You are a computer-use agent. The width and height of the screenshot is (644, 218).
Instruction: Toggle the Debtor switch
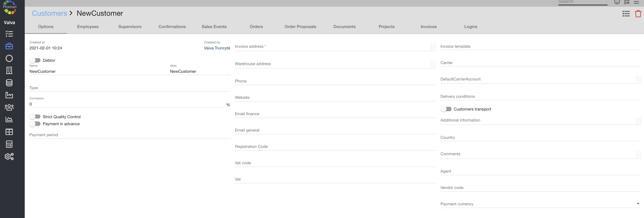tap(35, 60)
